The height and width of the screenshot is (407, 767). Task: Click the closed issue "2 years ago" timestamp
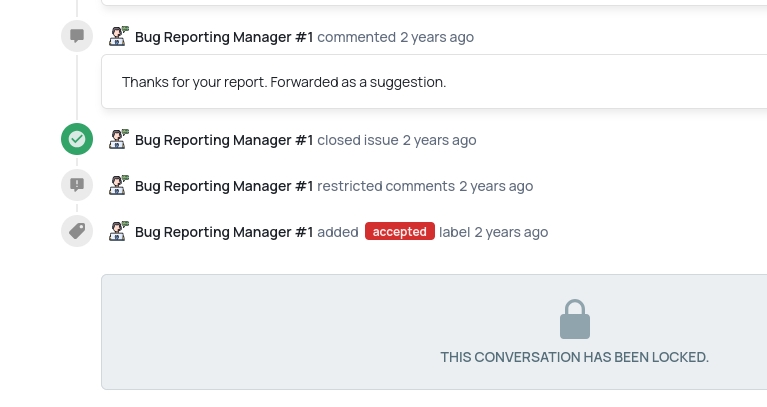[439, 140]
